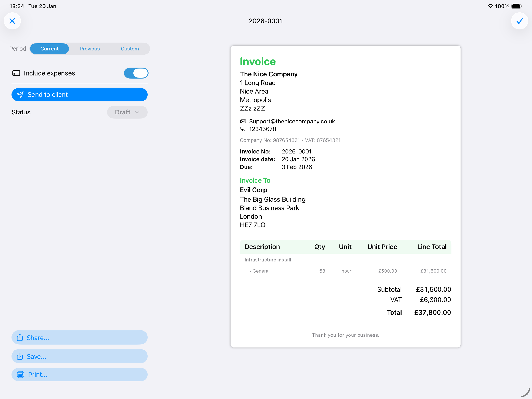This screenshot has height=399, width=532.
Task: Tap the paper plane icon on Send to client
Action: [20, 94]
